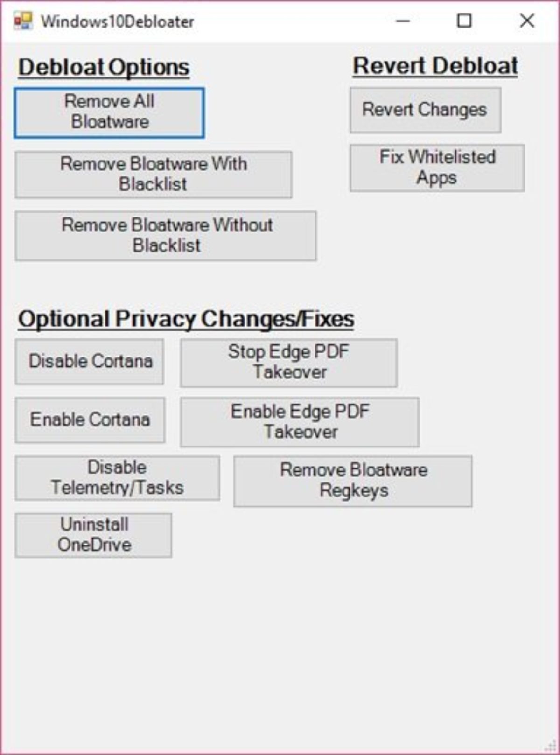Maximize the Windows10Debloater window
This screenshot has width=560, height=755.
[x=464, y=21]
